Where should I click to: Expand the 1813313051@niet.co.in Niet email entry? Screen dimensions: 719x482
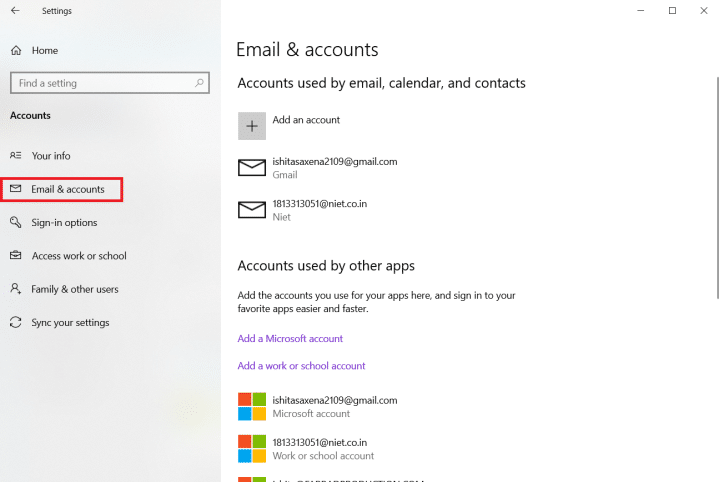tap(319, 209)
